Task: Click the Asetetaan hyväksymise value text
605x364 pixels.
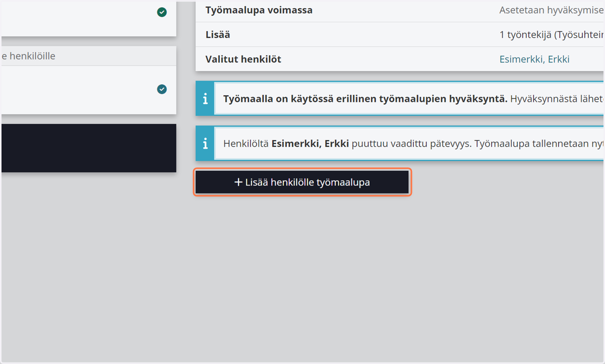Action: 552,10
